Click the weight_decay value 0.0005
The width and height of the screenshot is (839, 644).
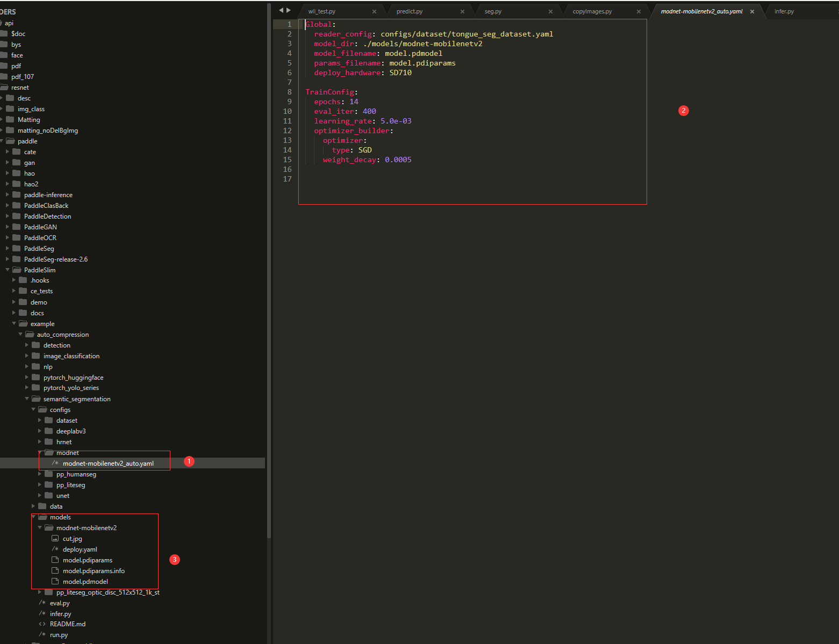[398, 160]
